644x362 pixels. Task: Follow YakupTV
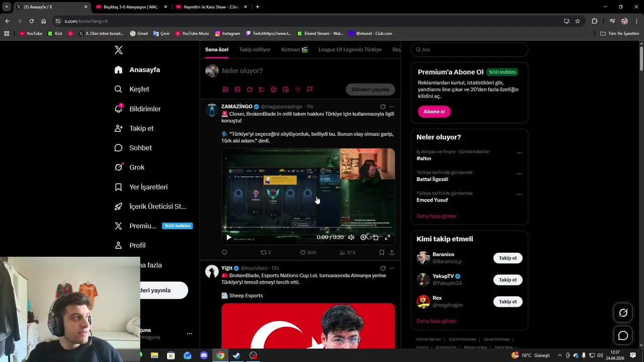pyautogui.click(x=508, y=280)
